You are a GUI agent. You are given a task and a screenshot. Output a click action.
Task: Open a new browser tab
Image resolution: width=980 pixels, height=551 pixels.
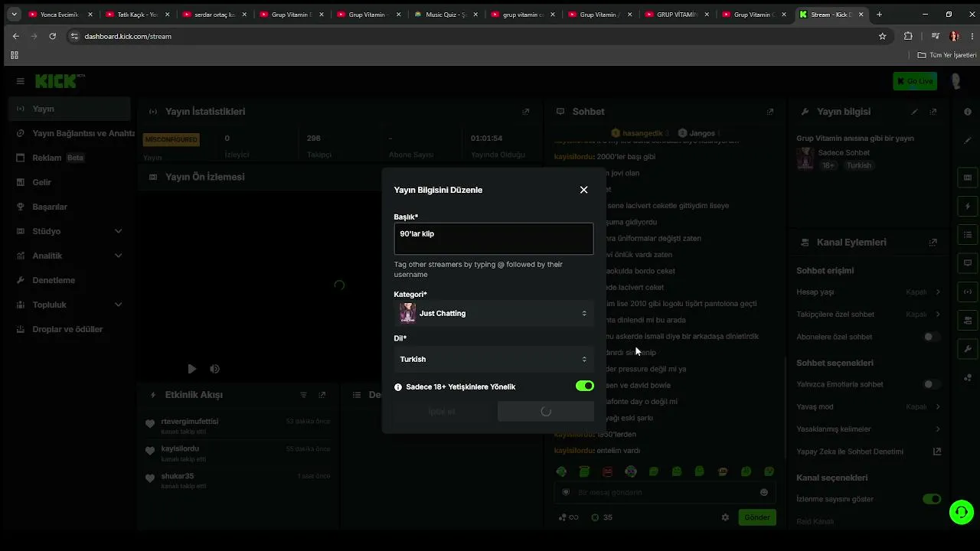coord(879,15)
